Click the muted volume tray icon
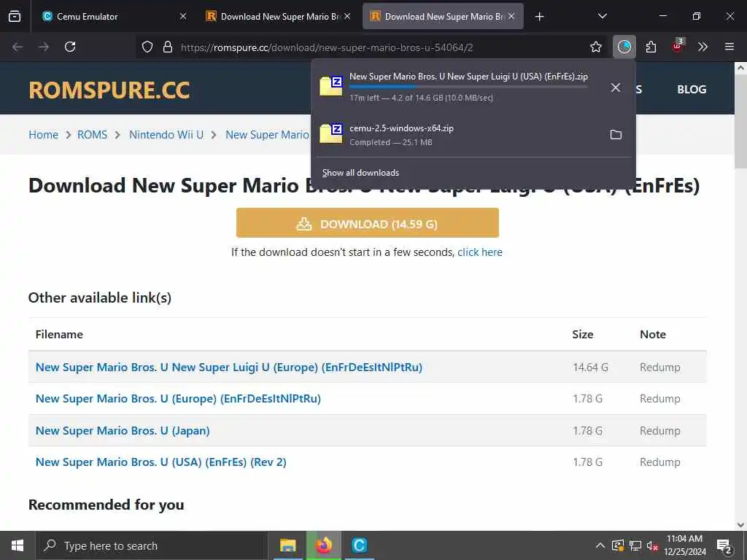The height and width of the screenshot is (560, 747). (652, 545)
